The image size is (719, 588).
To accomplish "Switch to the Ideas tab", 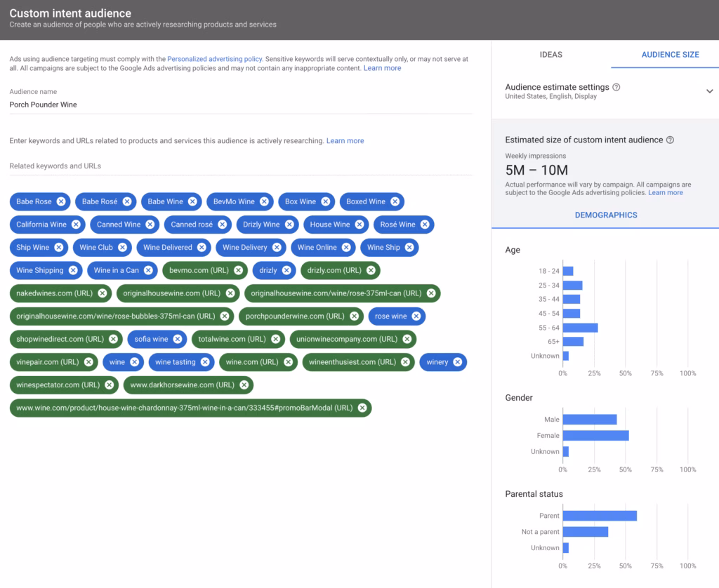I will pyautogui.click(x=550, y=55).
